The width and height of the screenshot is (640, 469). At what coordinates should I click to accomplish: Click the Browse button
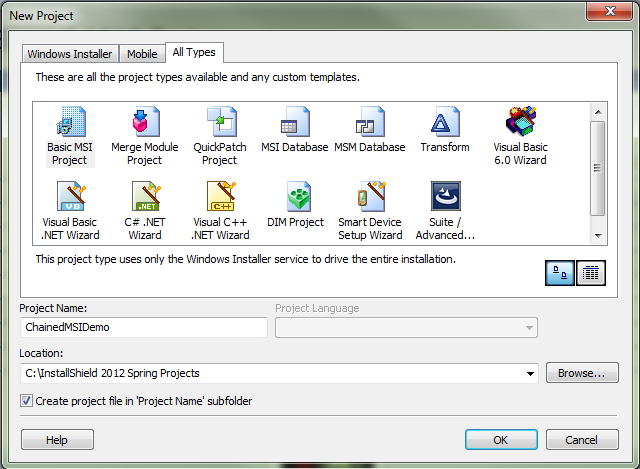(x=581, y=374)
